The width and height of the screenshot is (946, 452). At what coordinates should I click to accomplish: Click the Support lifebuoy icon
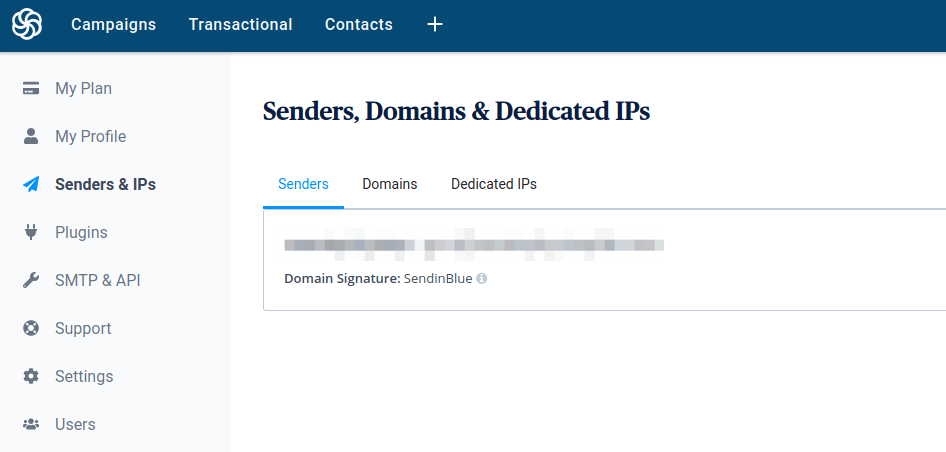click(x=31, y=328)
